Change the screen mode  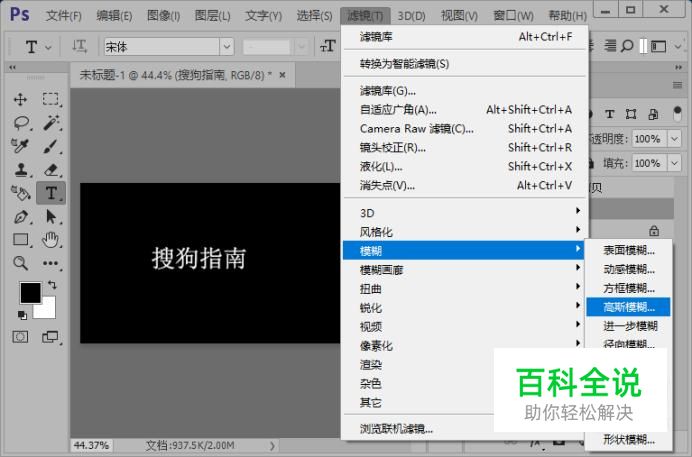tap(50, 337)
